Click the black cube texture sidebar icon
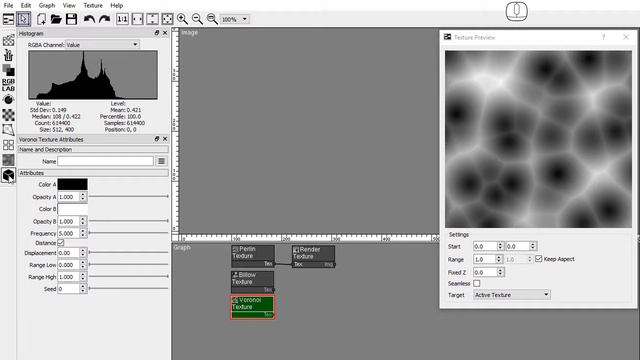The width and height of the screenshot is (640, 360). [x=8, y=175]
